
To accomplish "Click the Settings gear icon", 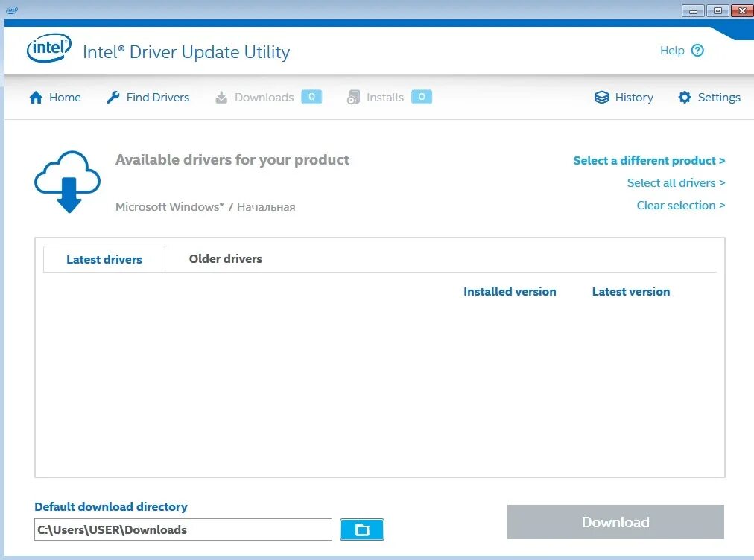I will coord(685,98).
